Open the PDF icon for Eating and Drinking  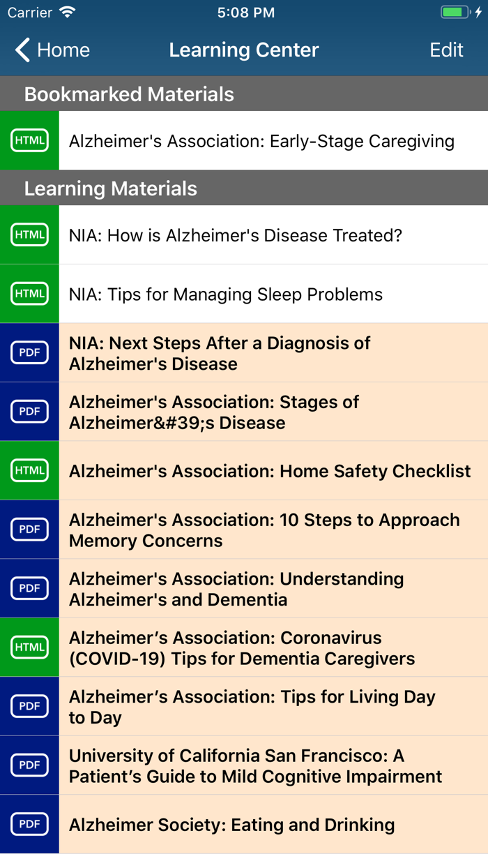pos(29,824)
